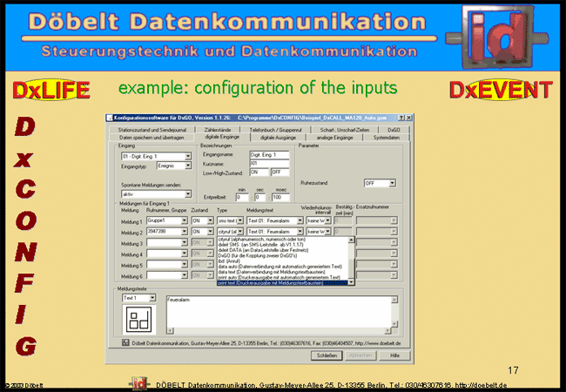
Task: Expand Meldung 2 Wiederholungsintervall 'keine W' dropdown
Action: (327, 232)
